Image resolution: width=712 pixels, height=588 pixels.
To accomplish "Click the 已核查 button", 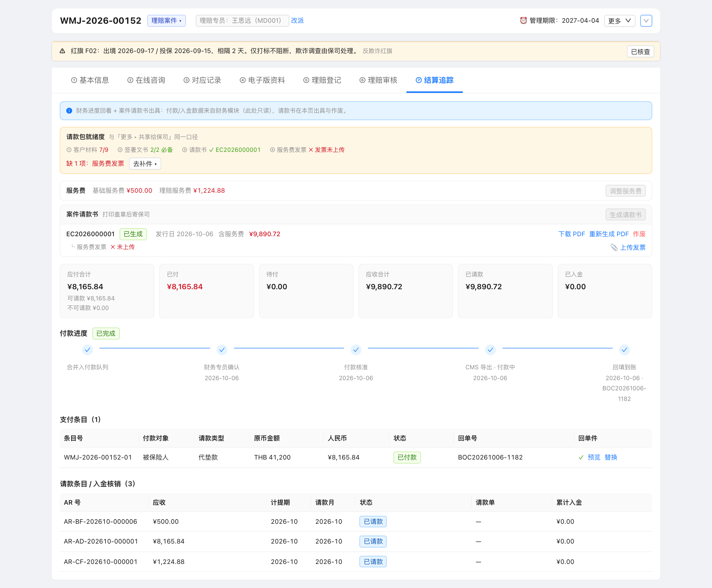I will click(640, 52).
